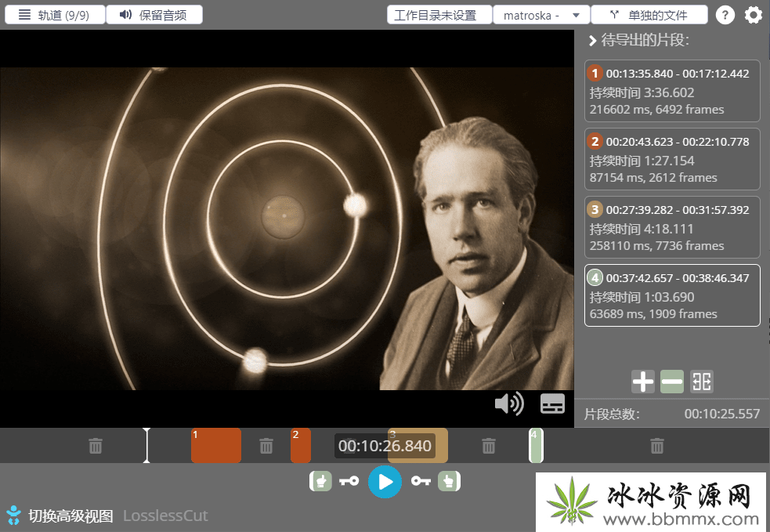
Task: Select segment 2 starting at 00:20:43.623
Action: click(672, 159)
